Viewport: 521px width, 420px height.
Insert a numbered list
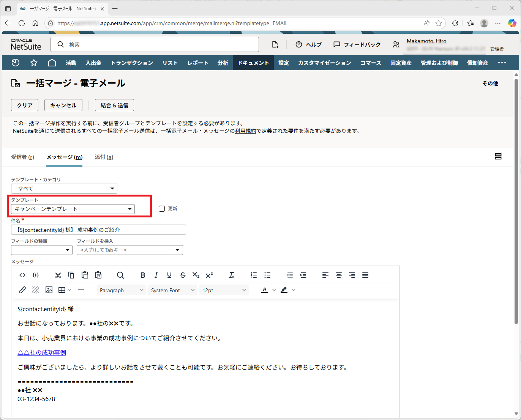(254, 275)
